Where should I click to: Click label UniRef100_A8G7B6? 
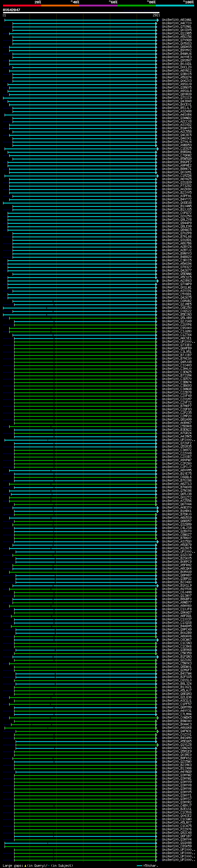point(176,243)
